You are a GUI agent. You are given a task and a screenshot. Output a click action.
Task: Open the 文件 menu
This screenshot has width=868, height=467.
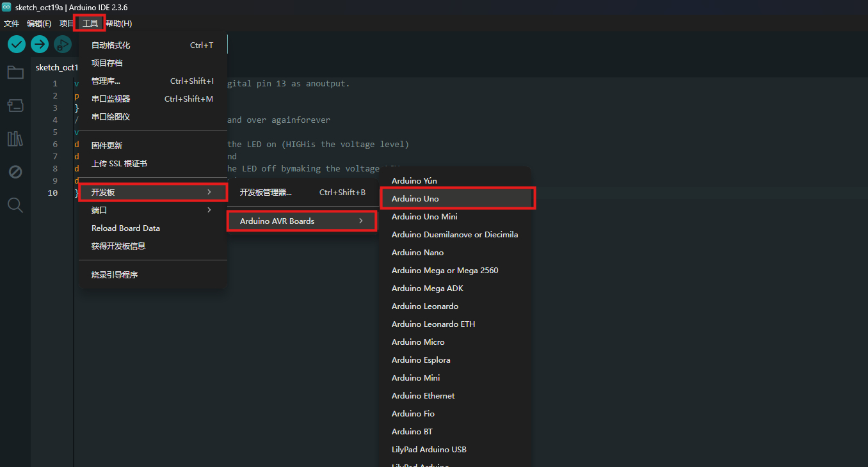(12, 24)
